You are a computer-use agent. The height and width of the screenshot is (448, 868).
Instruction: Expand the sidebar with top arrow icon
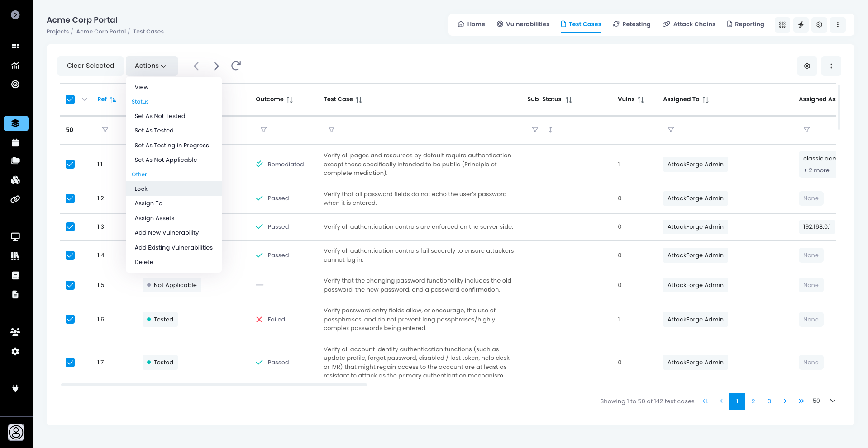15,15
